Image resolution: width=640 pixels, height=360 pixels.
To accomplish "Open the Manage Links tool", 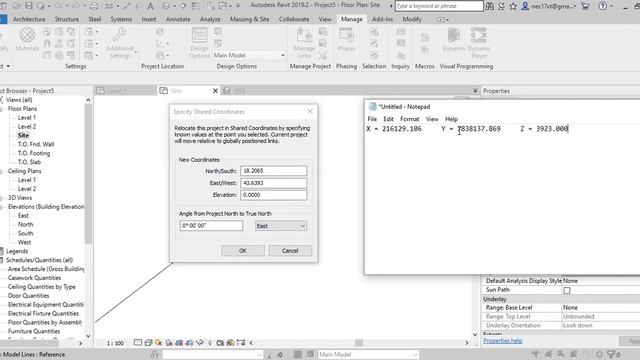I will click(x=304, y=43).
